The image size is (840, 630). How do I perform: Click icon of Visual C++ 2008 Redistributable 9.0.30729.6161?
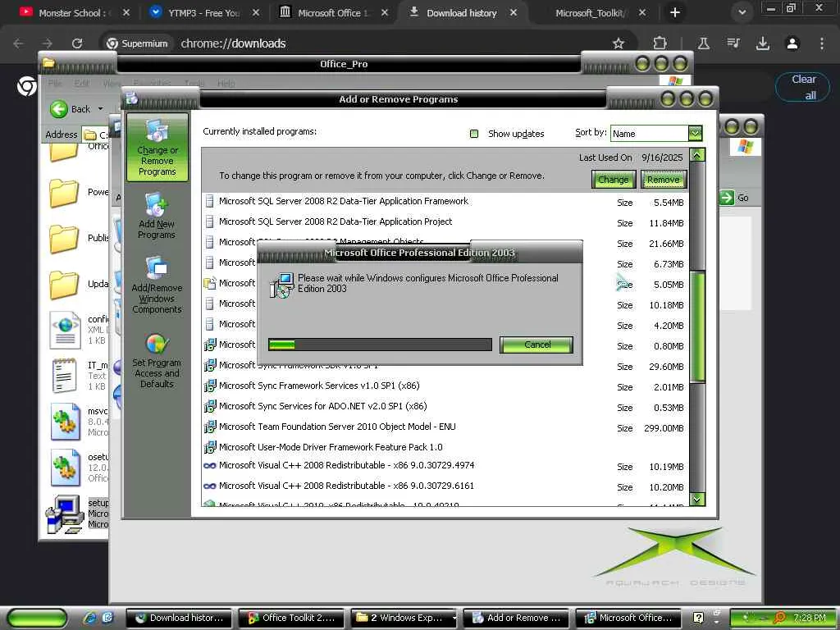[210, 486]
